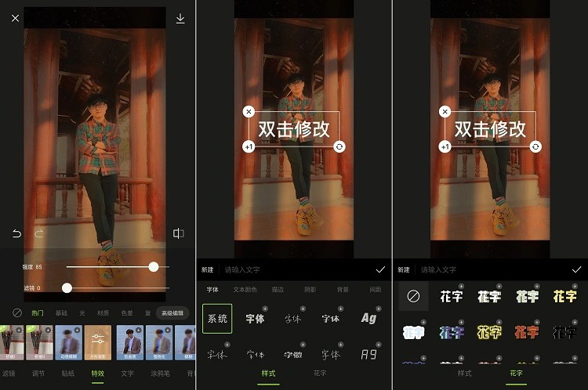The height and width of the screenshot is (390, 588).
Task: Tap the rotate handle on middle screen text box
Action: (339, 146)
